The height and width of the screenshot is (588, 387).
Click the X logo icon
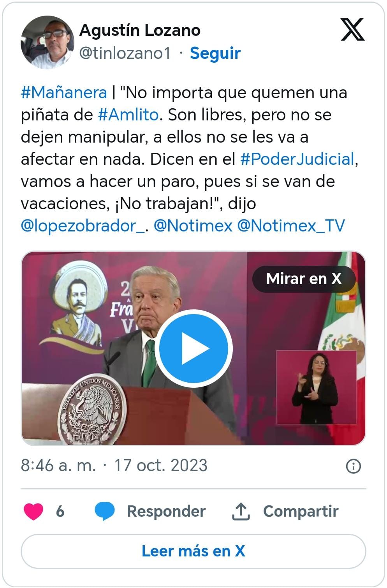click(x=352, y=30)
